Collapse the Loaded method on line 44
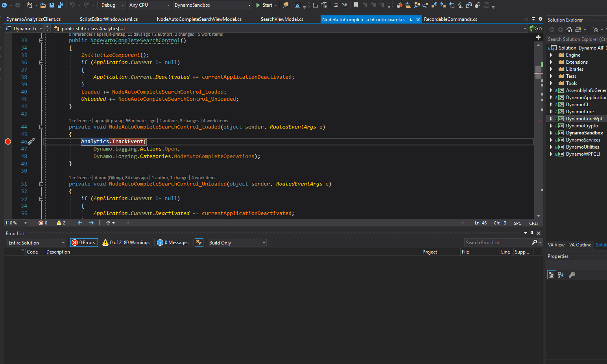 click(41, 127)
